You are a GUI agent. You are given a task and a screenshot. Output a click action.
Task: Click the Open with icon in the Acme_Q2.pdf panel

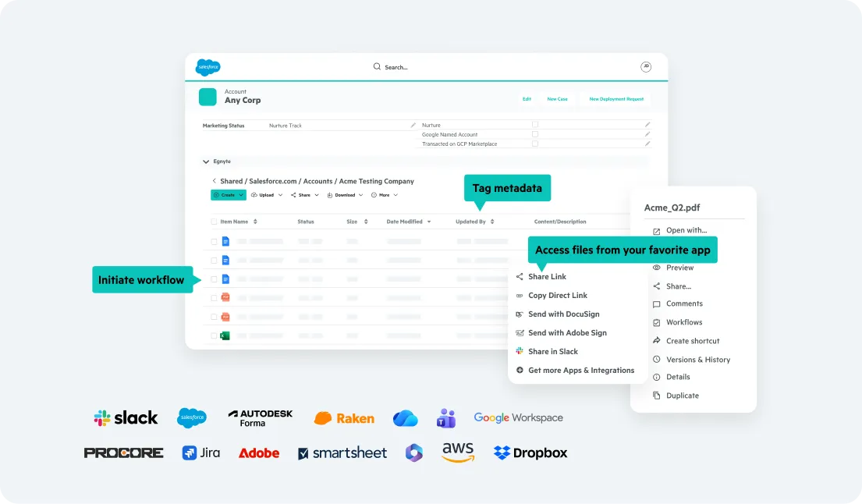pos(656,231)
